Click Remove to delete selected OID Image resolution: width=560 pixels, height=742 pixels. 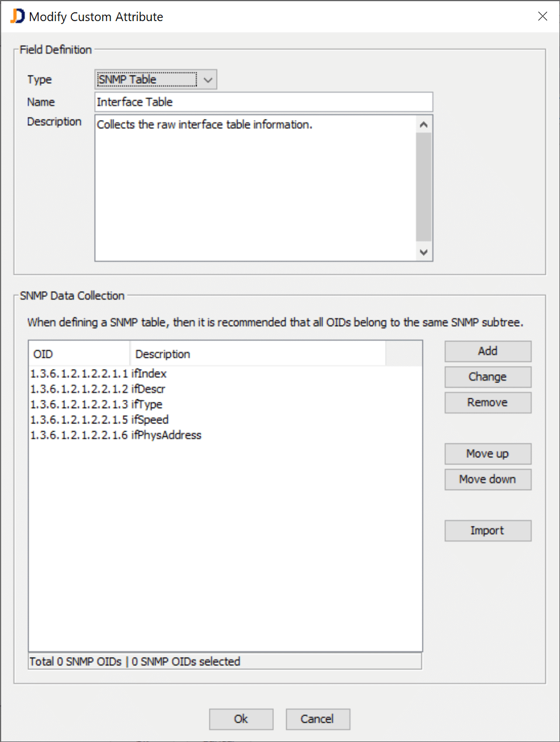coord(487,402)
